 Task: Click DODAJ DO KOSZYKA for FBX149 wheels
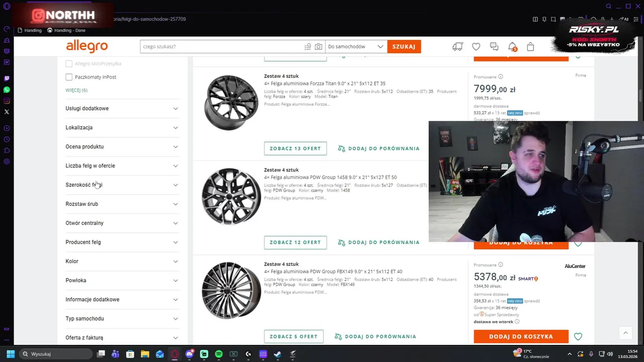521,336
